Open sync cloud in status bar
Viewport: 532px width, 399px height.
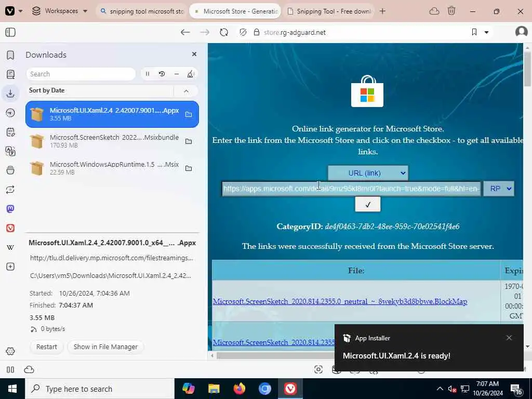click(29, 369)
